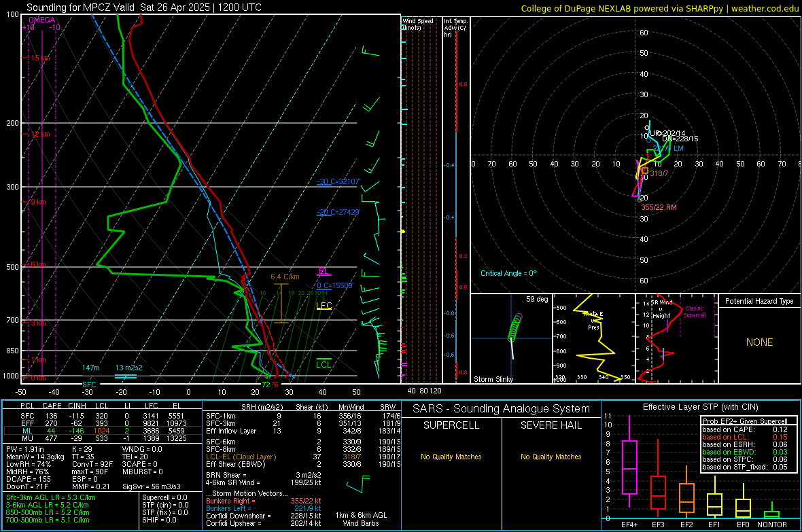Click the Potential Hazard Type header
Viewport: 802px width, 532px height.
click(x=759, y=301)
